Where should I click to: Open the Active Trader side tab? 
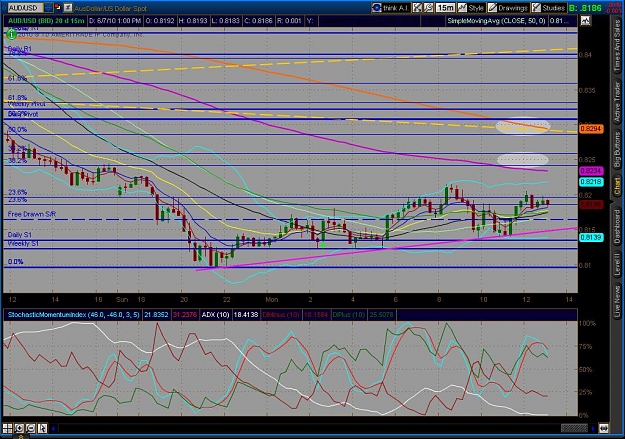pyautogui.click(x=617, y=102)
